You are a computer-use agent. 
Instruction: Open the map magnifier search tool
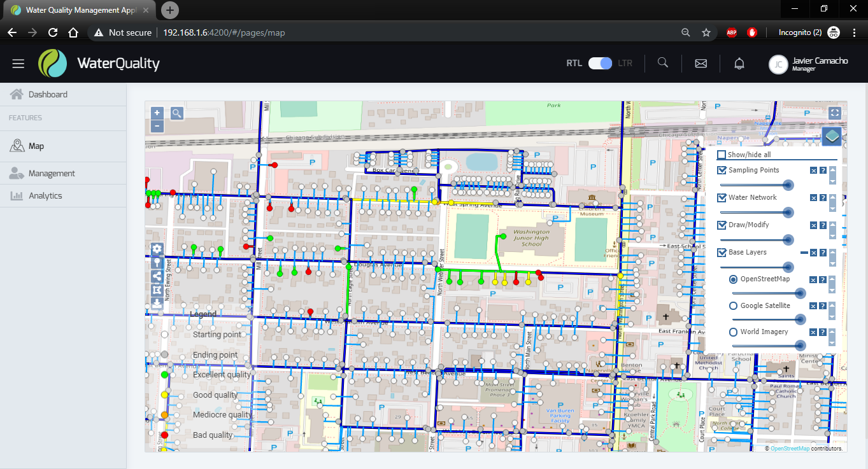click(176, 113)
